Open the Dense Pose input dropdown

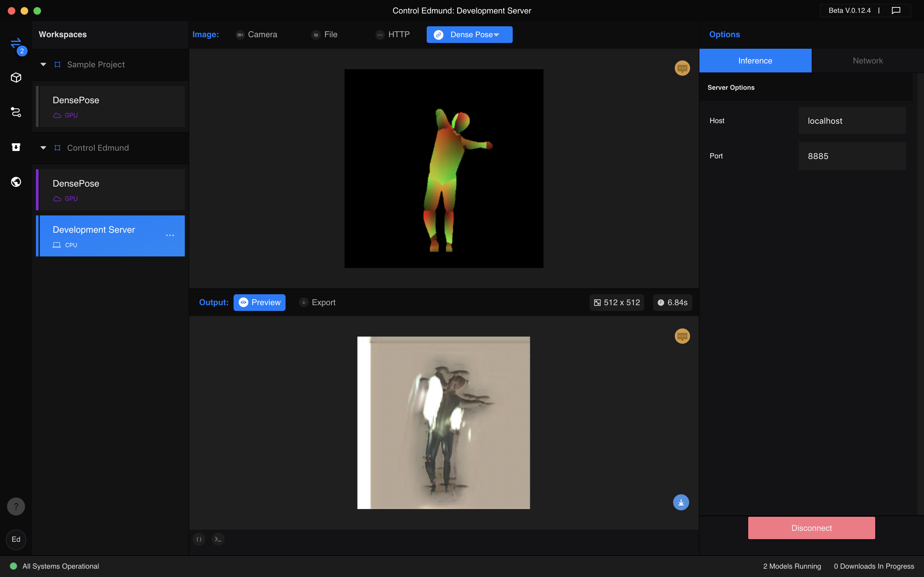[x=469, y=34]
